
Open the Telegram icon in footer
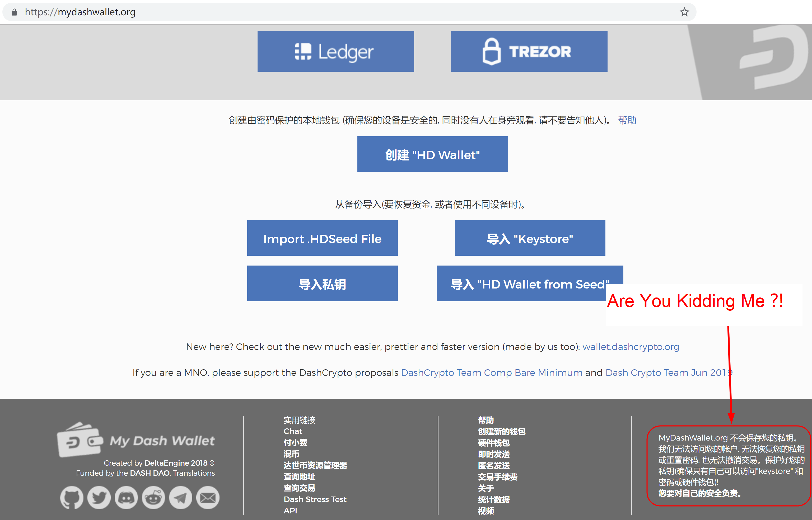point(180,497)
